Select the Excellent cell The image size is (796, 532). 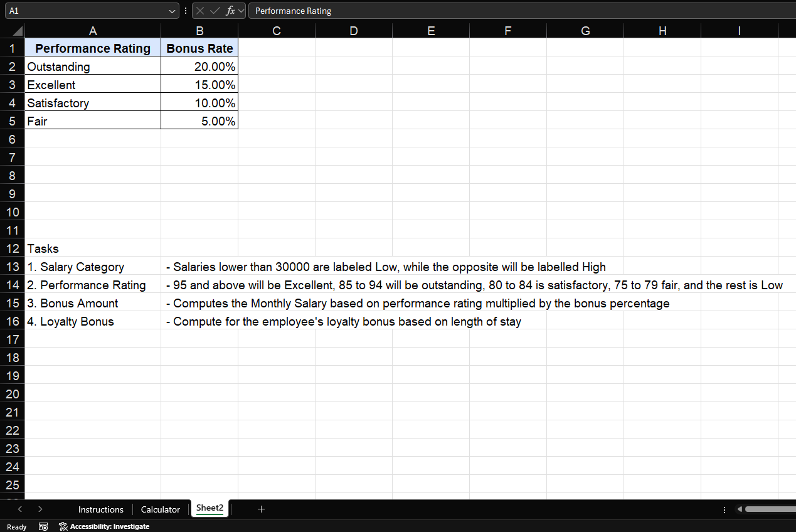pyautogui.click(x=93, y=85)
